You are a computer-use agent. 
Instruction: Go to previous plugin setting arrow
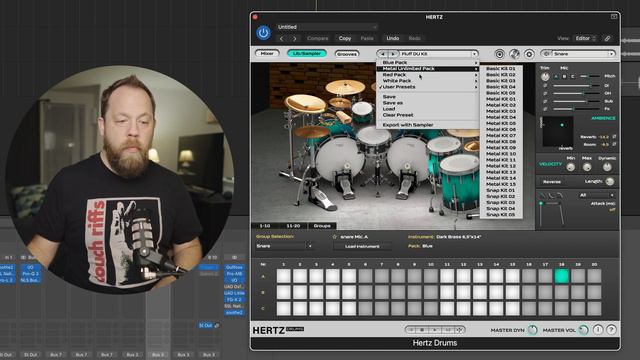(282, 38)
